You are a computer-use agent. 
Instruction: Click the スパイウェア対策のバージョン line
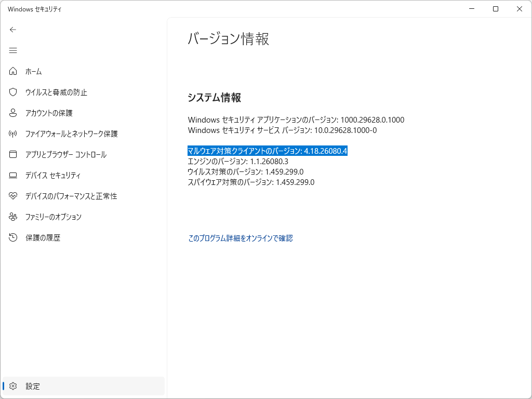(x=251, y=182)
